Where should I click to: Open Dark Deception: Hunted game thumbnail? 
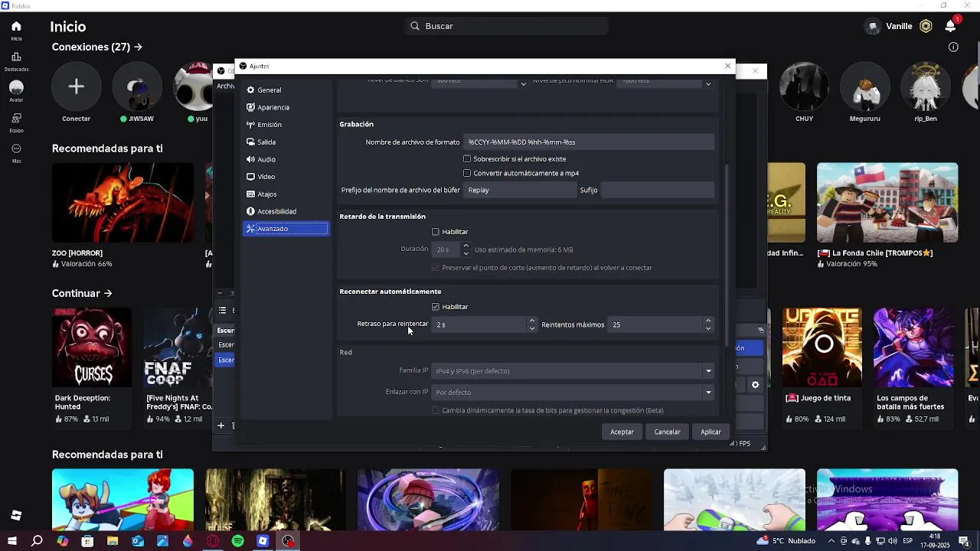click(x=91, y=348)
